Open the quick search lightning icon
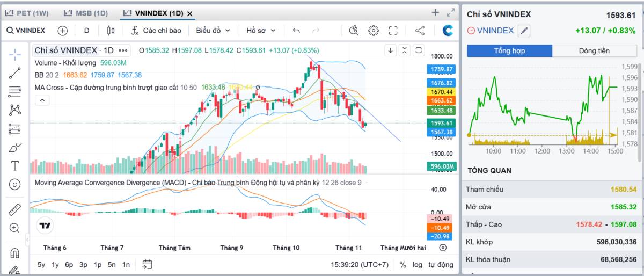Image resolution: width=644 pixels, height=276 pixels. click(x=354, y=31)
